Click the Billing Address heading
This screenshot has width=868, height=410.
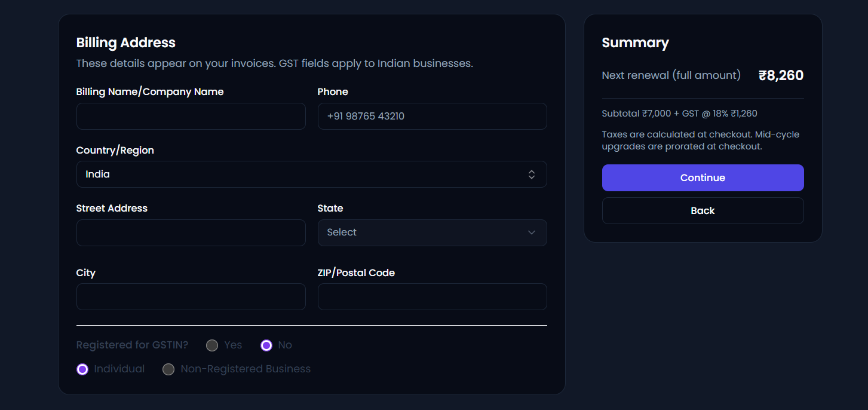(126, 42)
